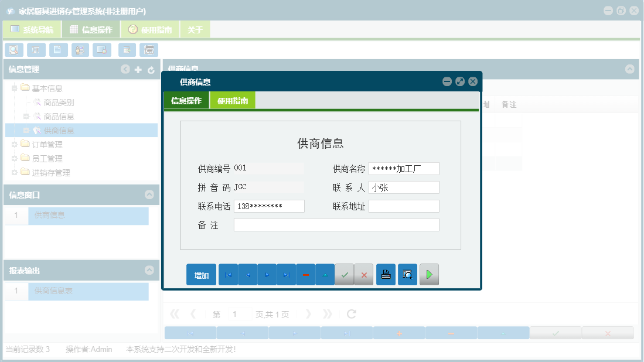Click the stacked windows icon in main toolbar

pos(149,50)
